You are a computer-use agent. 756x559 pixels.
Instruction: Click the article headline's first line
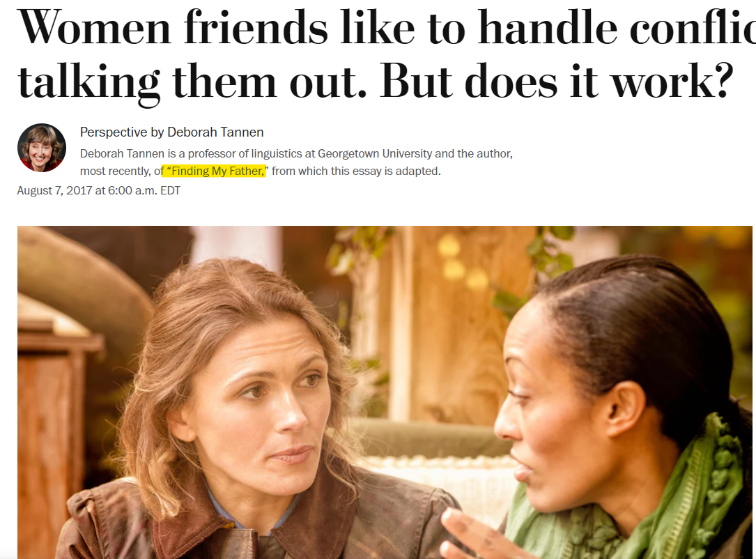click(386, 27)
